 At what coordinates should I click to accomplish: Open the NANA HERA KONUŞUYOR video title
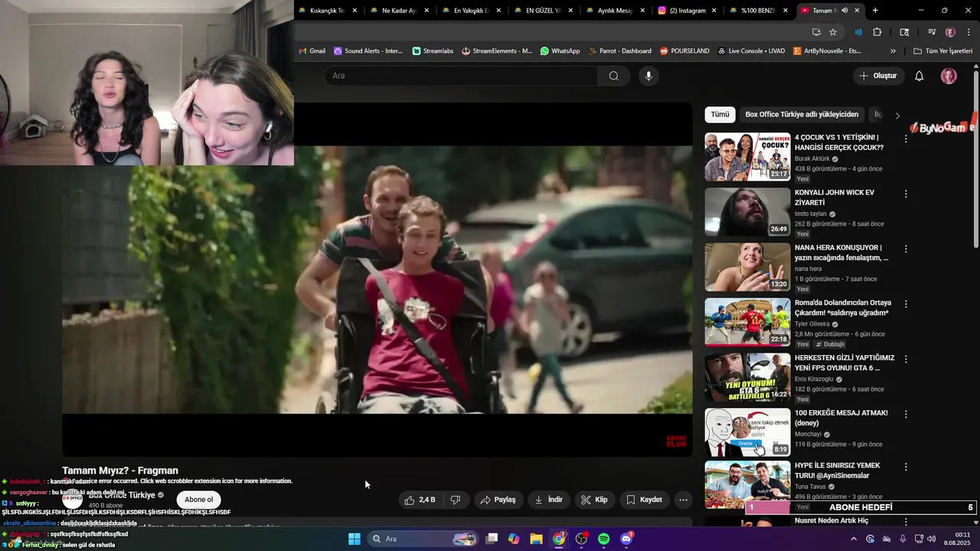[x=841, y=253]
